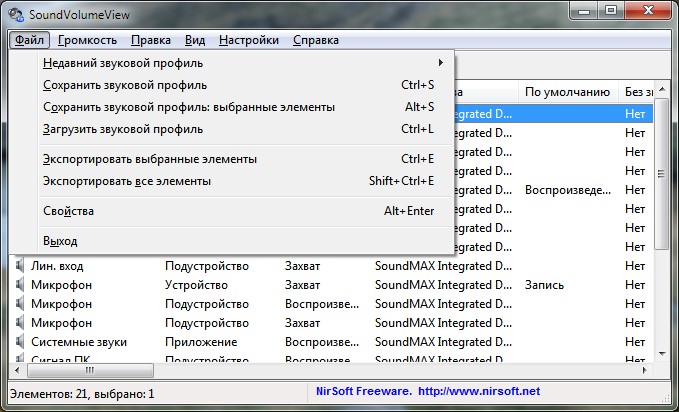Click Подустройство cell in Лин. вход row
Screen dimensions: 679x412
click(207, 266)
